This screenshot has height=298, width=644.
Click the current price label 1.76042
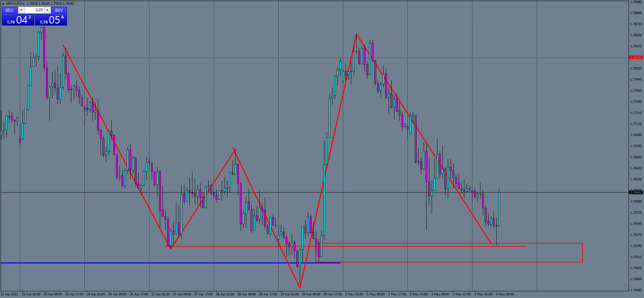pyautogui.click(x=636, y=193)
